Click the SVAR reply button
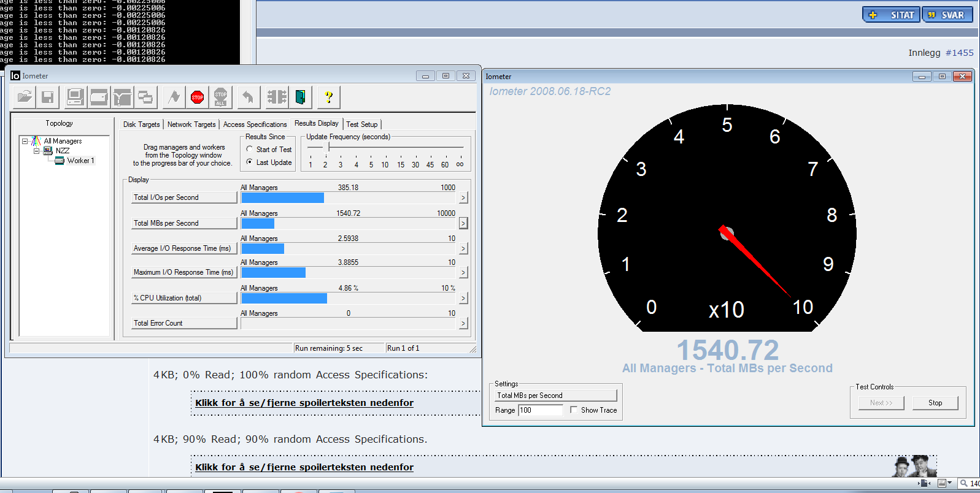 947,15
